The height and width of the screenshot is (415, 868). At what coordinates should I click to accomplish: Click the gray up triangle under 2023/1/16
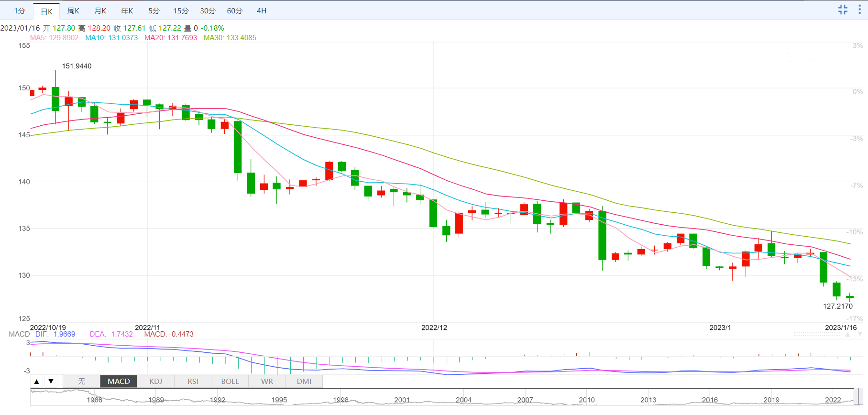coord(847,334)
